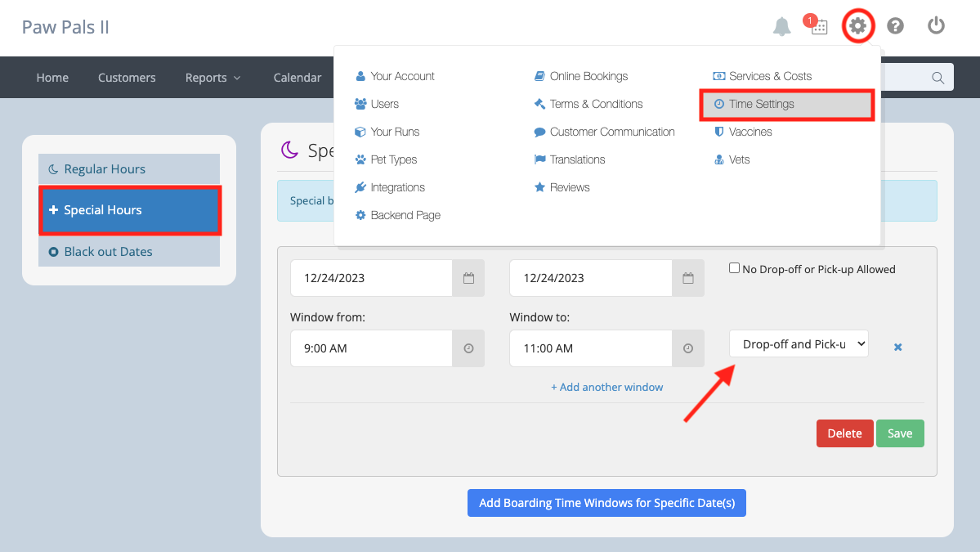Image resolution: width=980 pixels, height=552 pixels.
Task: Open Vets menu entry
Action: click(x=732, y=159)
